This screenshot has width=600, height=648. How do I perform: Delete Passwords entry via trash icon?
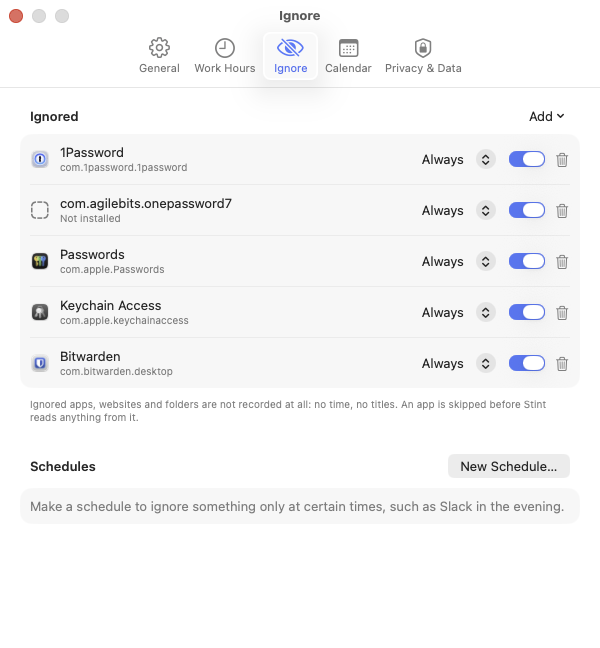(x=562, y=262)
